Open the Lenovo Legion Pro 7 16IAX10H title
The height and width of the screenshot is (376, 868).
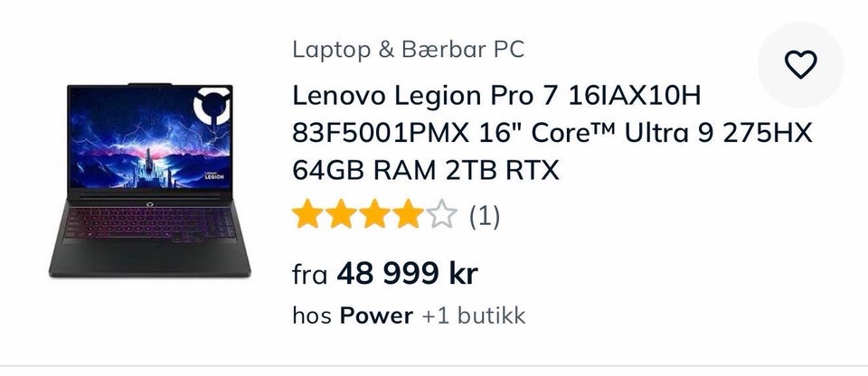pos(496,96)
